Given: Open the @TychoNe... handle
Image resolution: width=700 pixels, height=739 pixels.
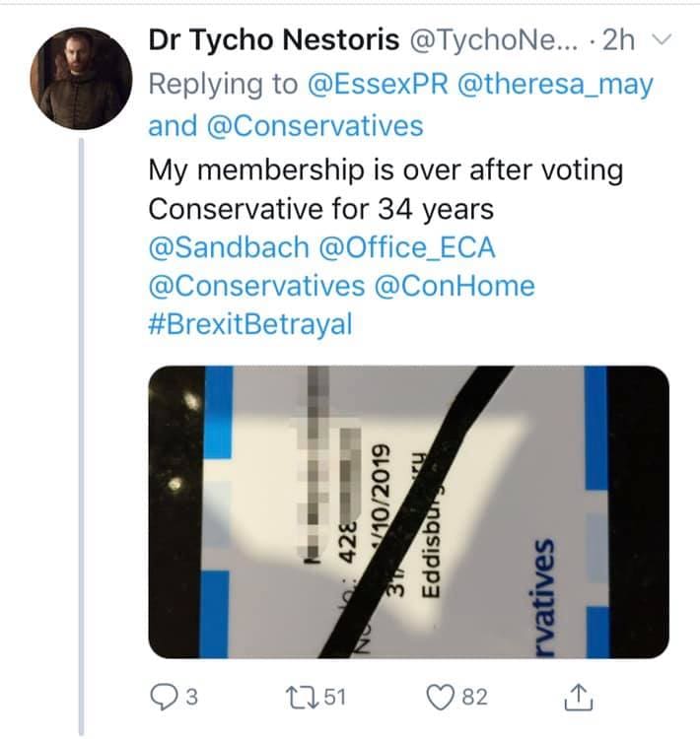Looking at the screenshot, I should point(493,40).
